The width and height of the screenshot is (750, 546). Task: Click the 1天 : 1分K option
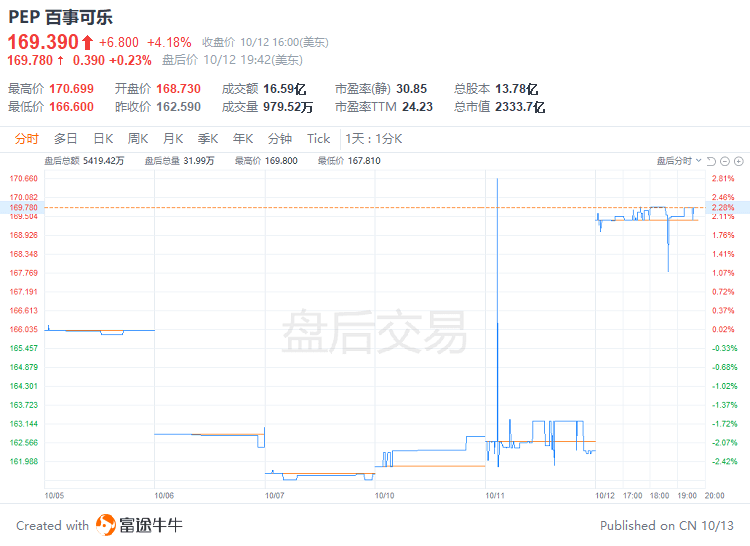click(x=374, y=139)
